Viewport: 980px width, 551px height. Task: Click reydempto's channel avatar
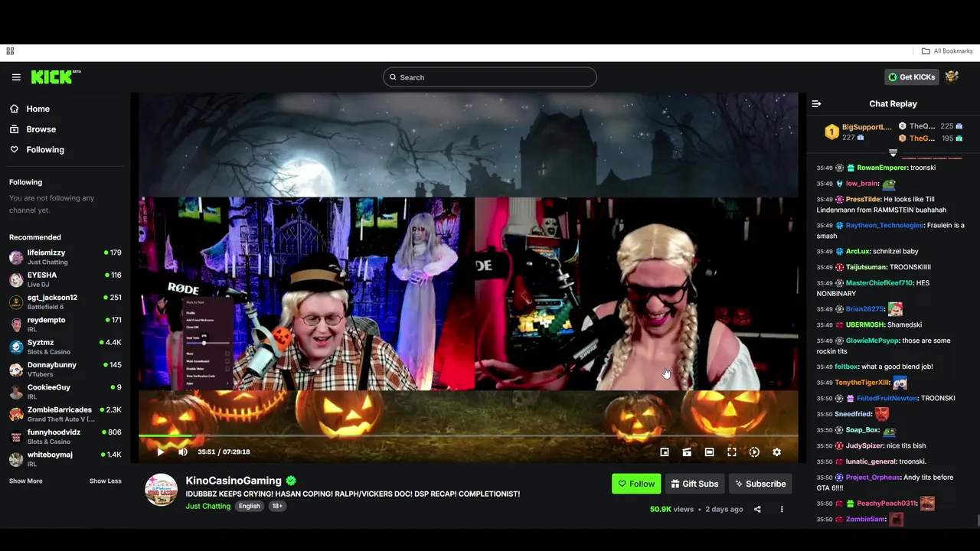pos(16,324)
